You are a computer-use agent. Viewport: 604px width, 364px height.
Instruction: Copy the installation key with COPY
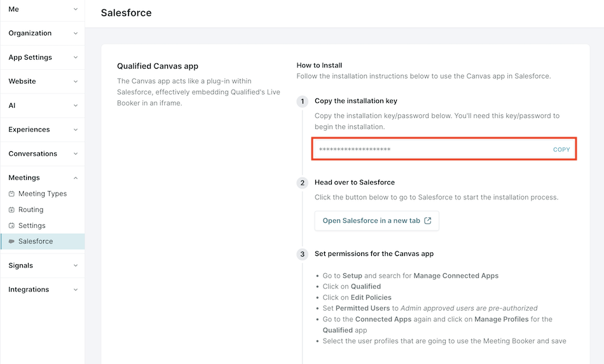pos(561,150)
